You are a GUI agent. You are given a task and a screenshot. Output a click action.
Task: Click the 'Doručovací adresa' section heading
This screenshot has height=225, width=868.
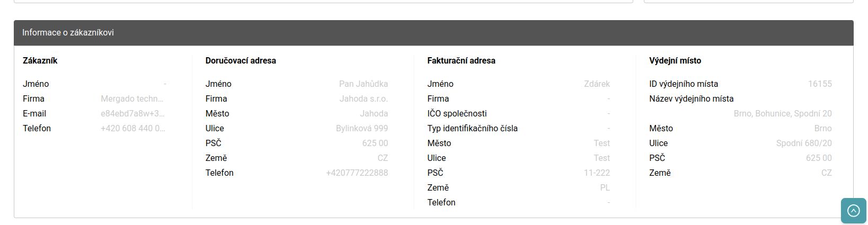pyautogui.click(x=241, y=60)
